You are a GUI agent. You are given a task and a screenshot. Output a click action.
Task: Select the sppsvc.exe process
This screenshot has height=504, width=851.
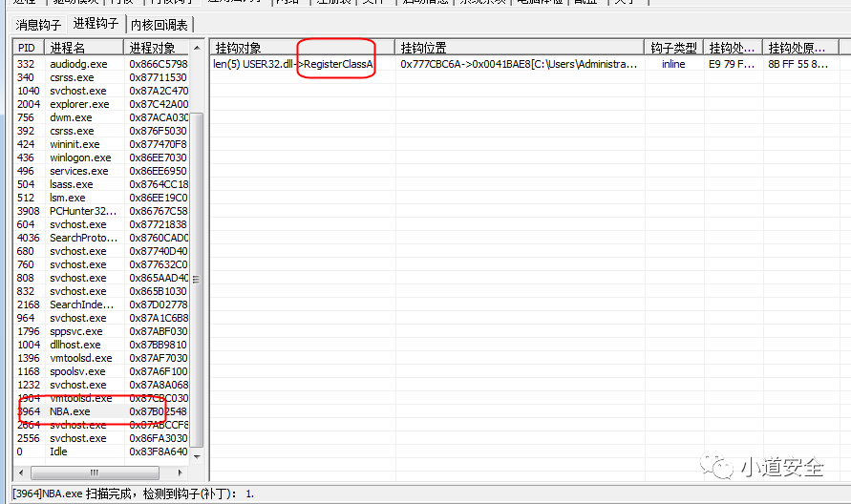tap(101, 331)
